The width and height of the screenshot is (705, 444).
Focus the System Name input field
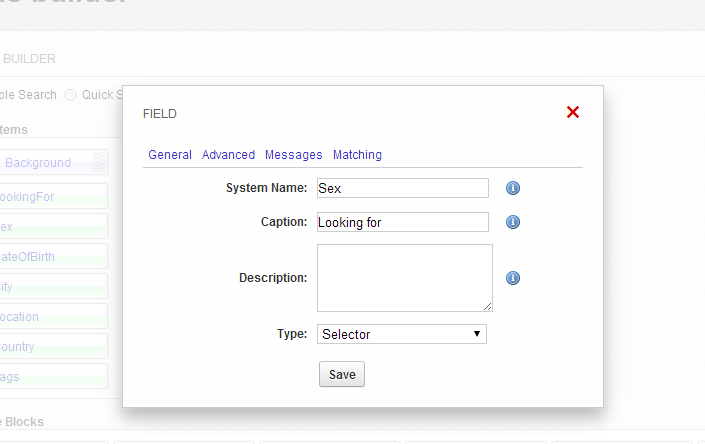coord(402,188)
